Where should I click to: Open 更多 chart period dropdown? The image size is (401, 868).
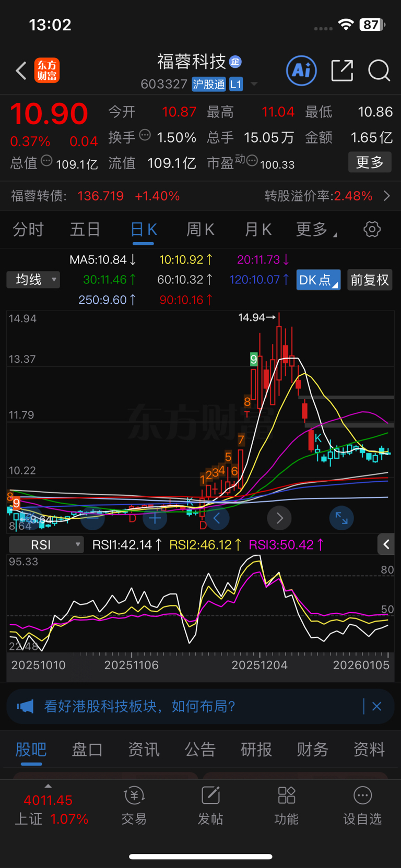[x=316, y=229]
